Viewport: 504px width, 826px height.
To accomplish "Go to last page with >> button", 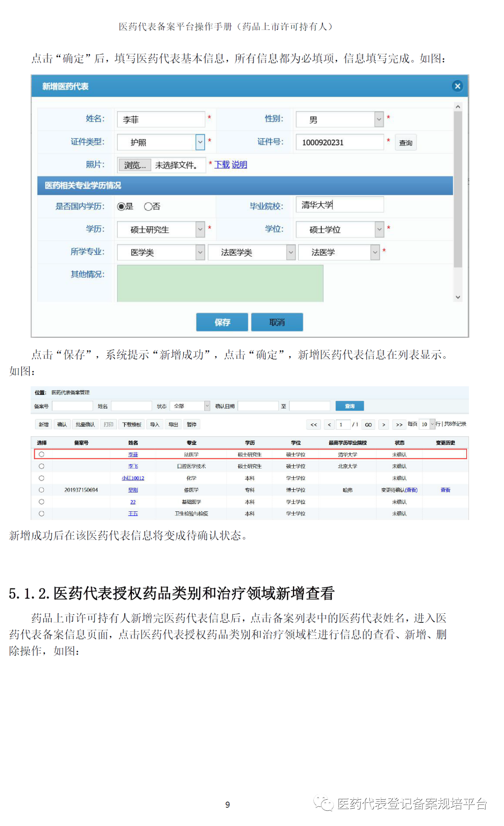I will [399, 424].
